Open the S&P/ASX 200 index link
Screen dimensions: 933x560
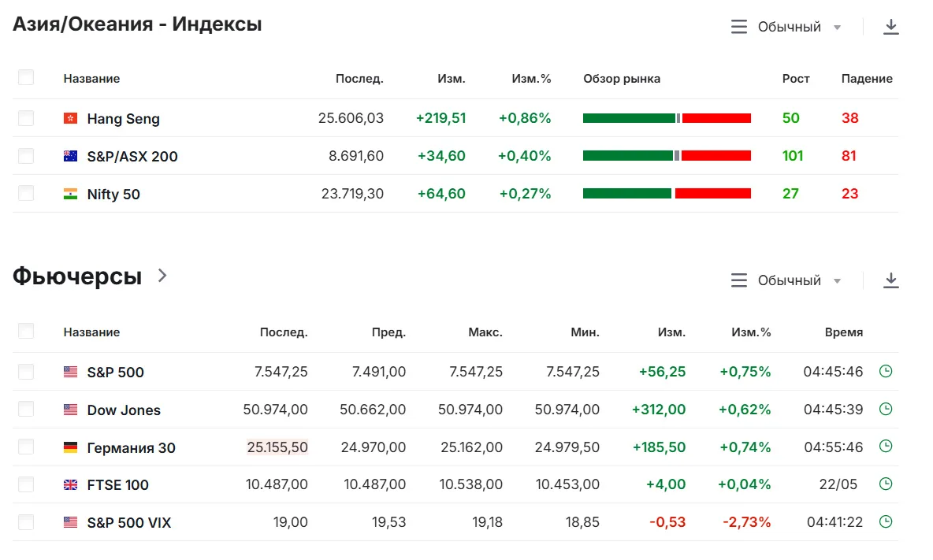point(132,157)
